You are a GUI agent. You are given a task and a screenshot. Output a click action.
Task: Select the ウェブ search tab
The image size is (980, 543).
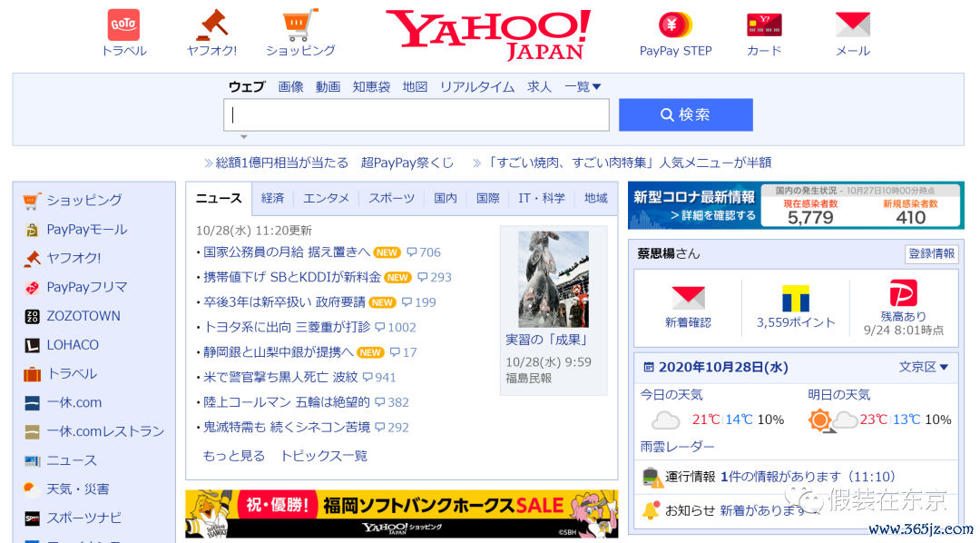[247, 86]
